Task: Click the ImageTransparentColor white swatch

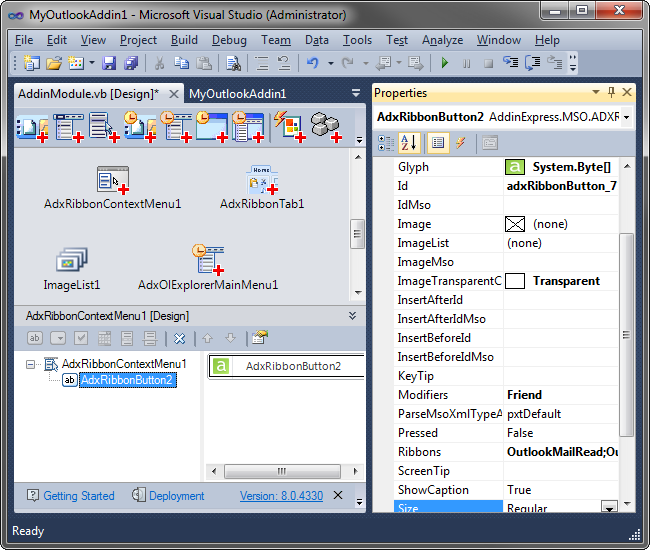Action: (x=515, y=281)
